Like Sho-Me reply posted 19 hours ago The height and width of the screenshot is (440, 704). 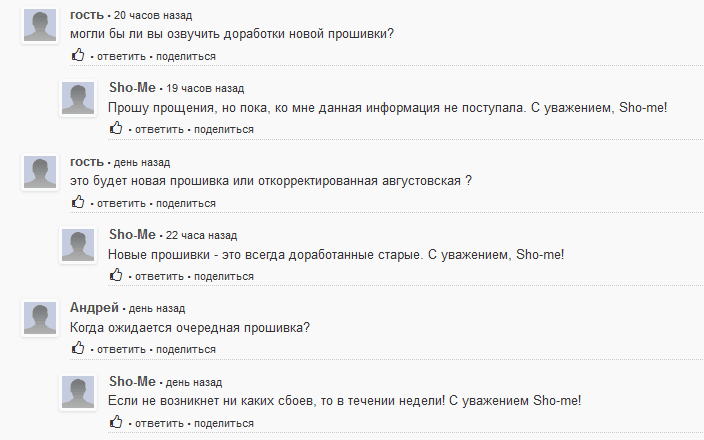point(115,129)
